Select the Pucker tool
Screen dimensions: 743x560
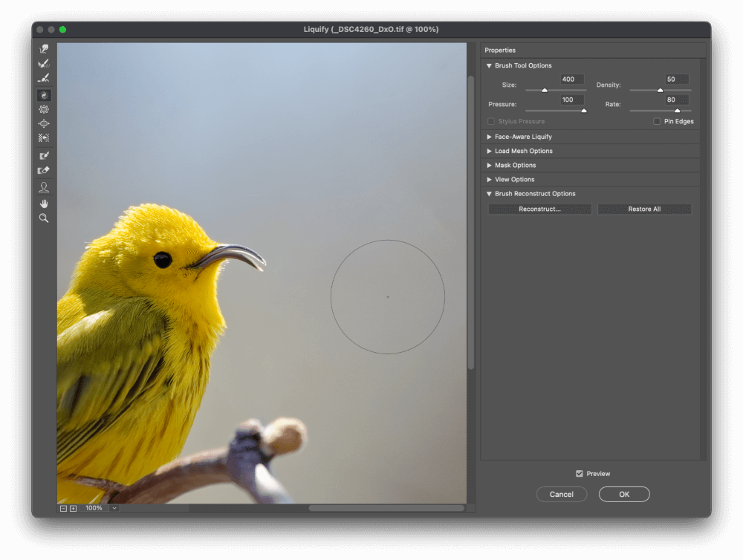click(x=44, y=109)
